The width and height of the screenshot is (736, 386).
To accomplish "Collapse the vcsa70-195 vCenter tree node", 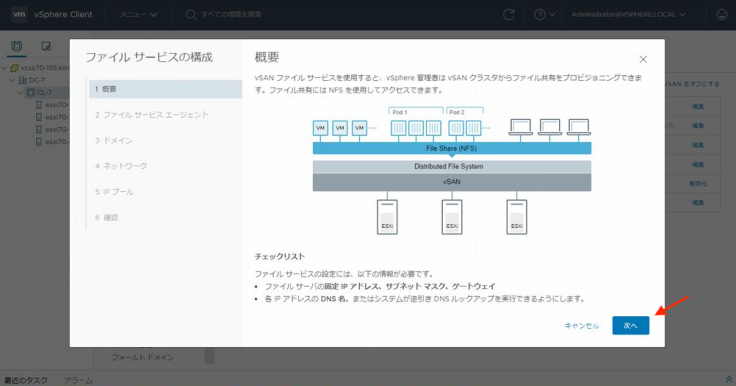I will [5, 68].
